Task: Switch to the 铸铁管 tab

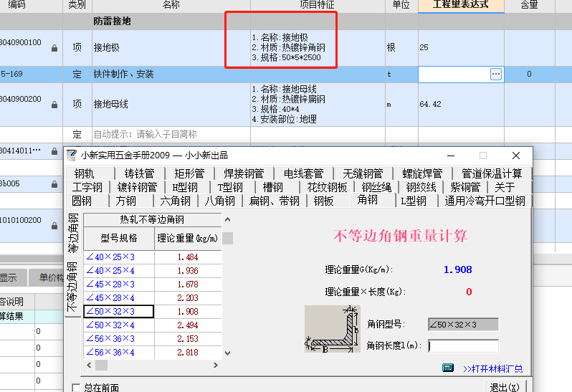Action: [139, 173]
